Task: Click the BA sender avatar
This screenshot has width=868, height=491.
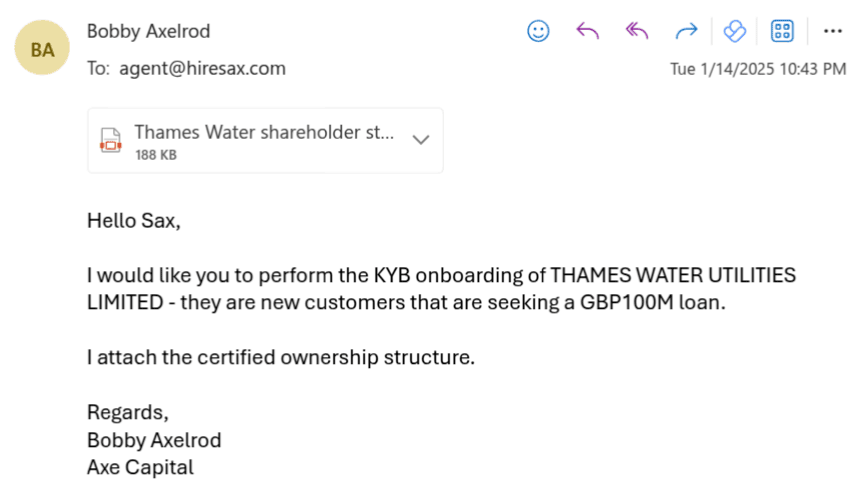Action: (42, 47)
